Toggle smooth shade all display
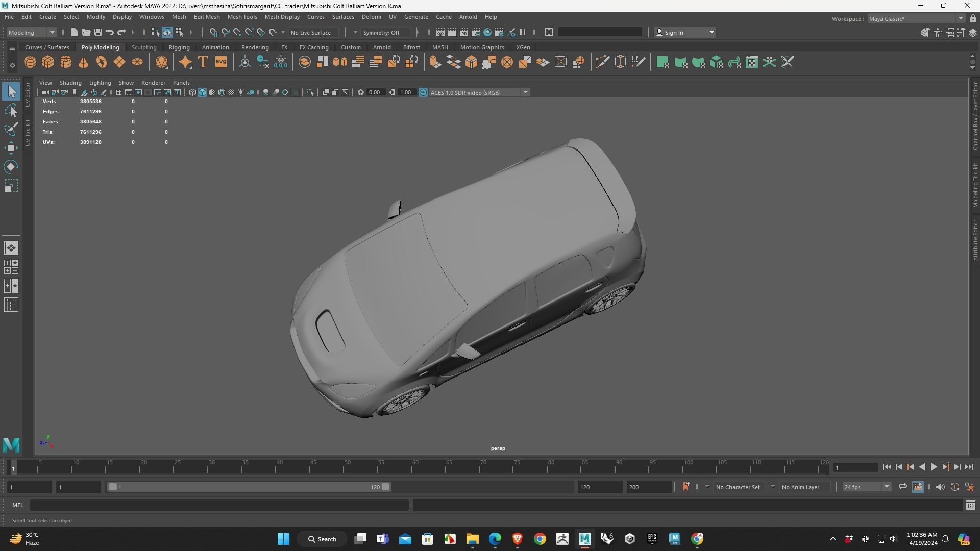This screenshot has height=551, width=980. coord(202,92)
